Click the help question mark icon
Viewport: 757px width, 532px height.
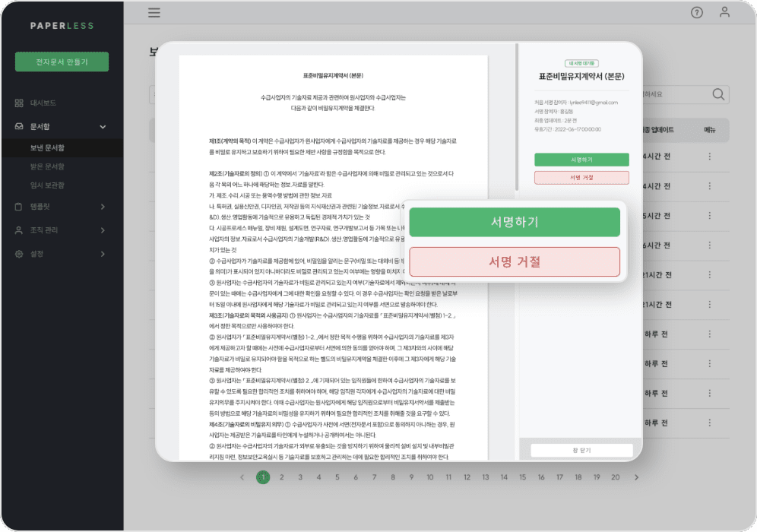pyautogui.click(x=697, y=12)
